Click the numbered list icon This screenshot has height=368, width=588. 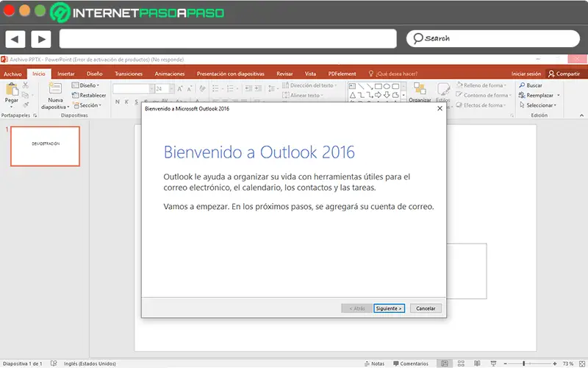click(230, 88)
